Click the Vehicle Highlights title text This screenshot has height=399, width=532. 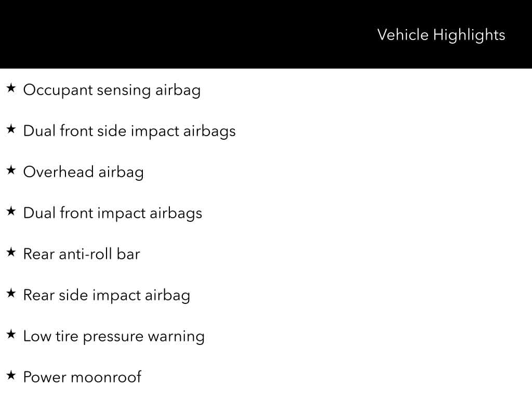point(441,35)
